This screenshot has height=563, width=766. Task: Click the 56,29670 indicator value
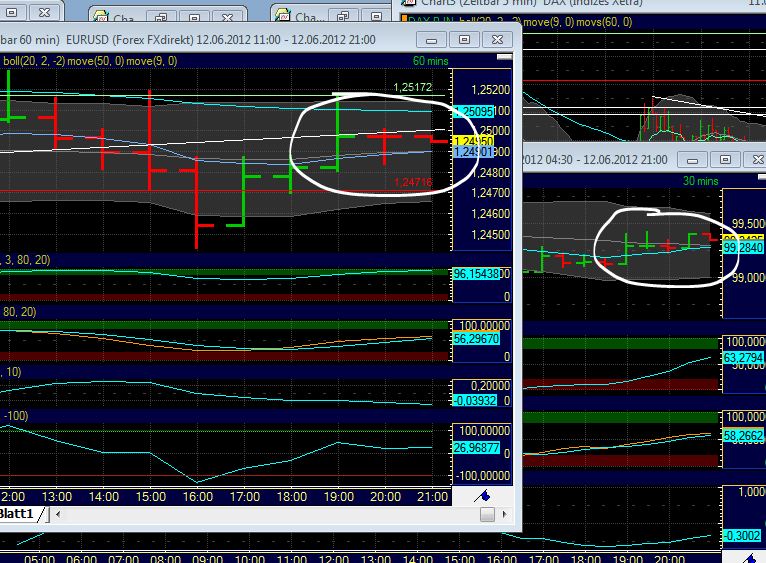click(476, 339)
